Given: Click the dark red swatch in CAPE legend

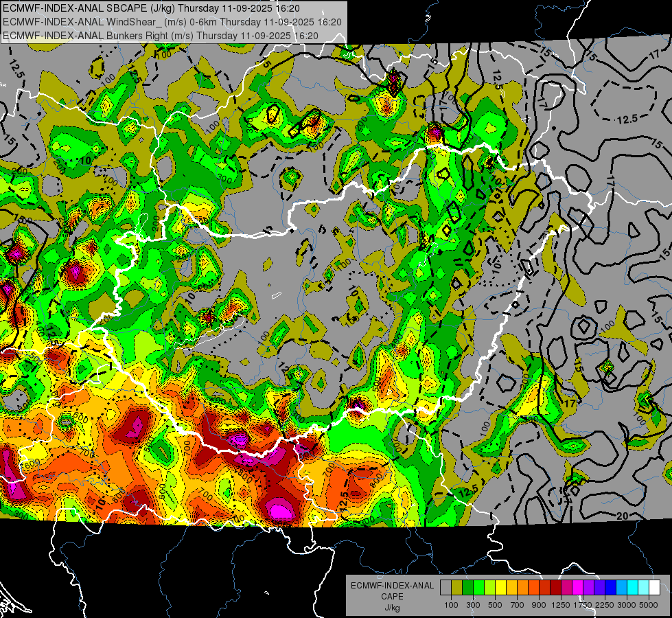Looking at the screenshot, I should tap(556, 587).
